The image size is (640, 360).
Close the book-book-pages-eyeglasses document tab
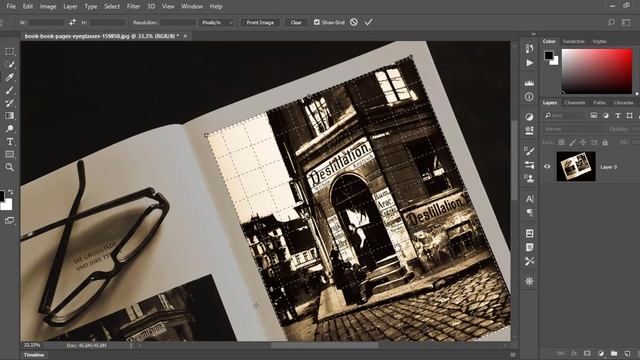coord(185,36)
